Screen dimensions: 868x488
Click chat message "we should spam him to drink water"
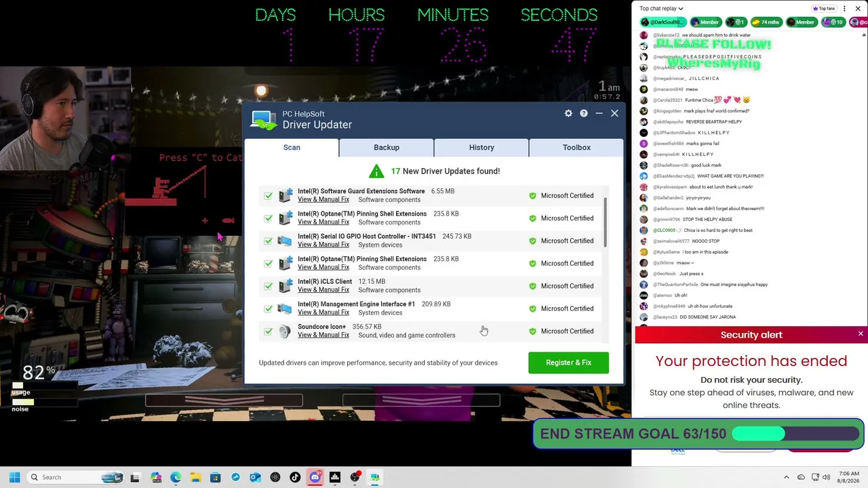click(716, 35)
